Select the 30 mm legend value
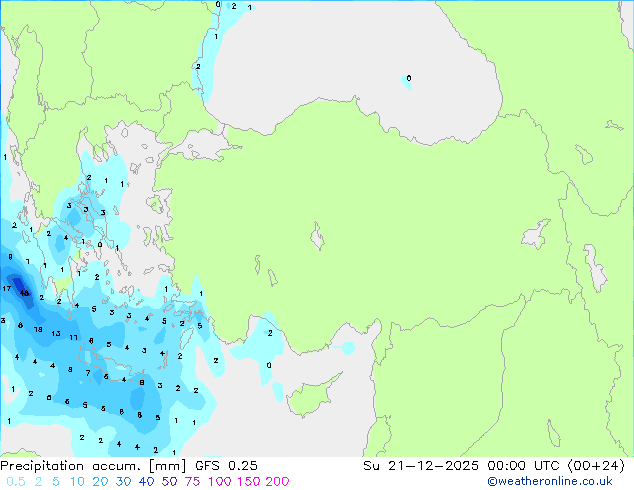Image resolution: width=634 pixels, height=490 pixels. (x=123, y=482)
